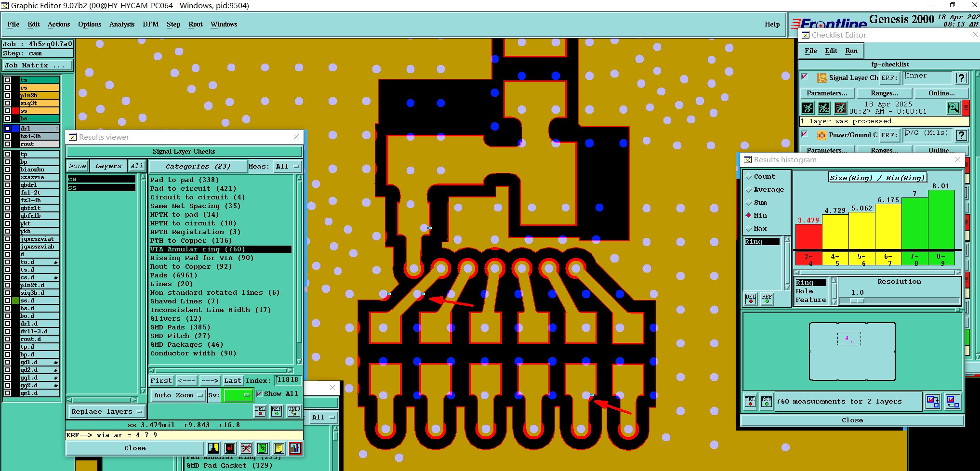The height and width of the screenshot is (471, 980).
Task: Open the Help menu
Action: [772, 24]
